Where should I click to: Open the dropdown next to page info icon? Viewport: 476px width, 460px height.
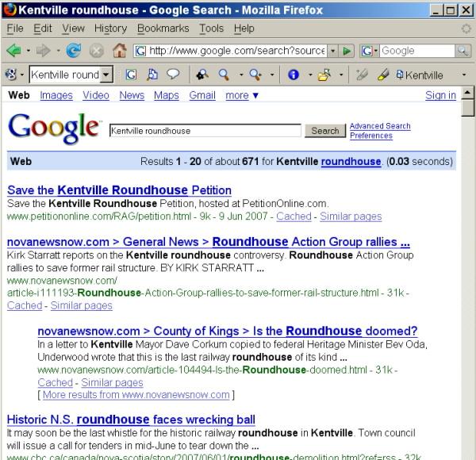[310, 75]
